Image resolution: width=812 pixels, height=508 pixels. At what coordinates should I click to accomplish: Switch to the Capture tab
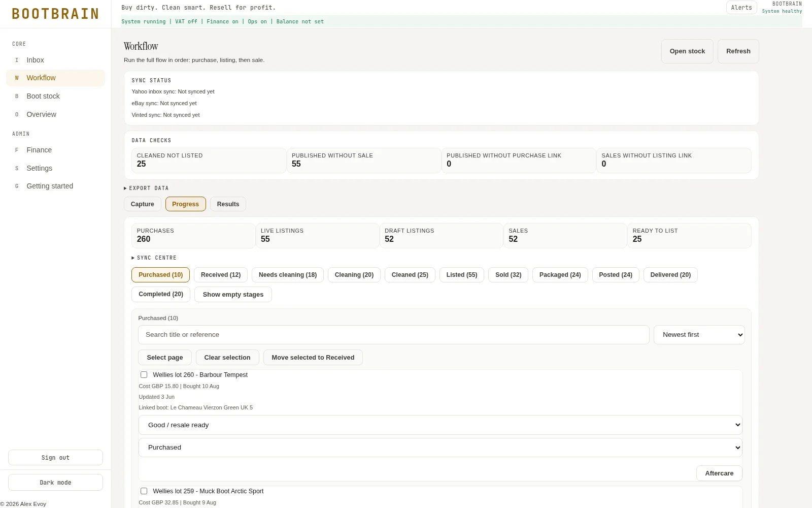(x=143, y=204)
